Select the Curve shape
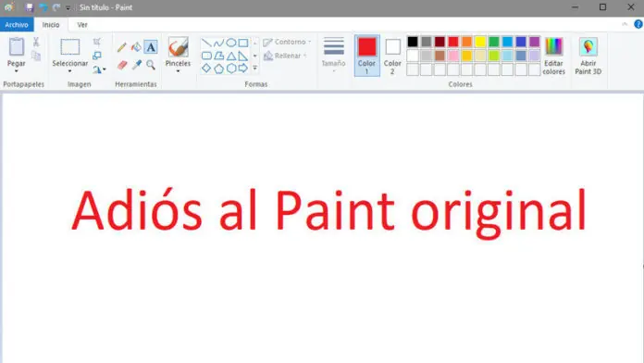Viewport: 644px width, 363px height. coord(219,43)
